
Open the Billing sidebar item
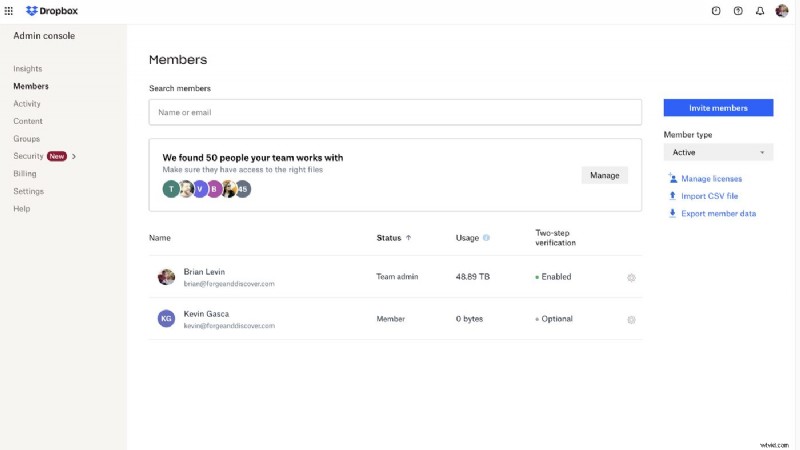24,174
